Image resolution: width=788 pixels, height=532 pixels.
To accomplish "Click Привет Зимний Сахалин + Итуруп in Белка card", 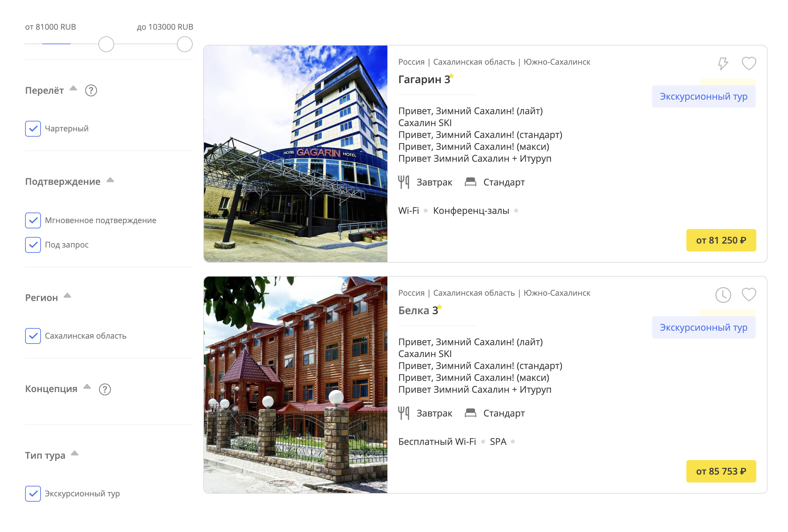I will point(475,389).
